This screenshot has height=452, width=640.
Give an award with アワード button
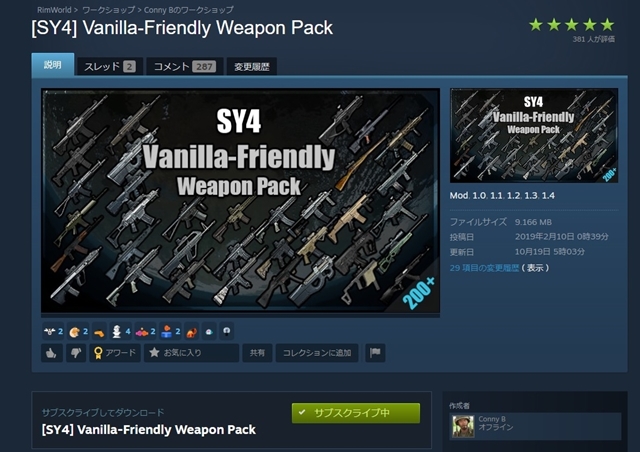[115, 353]
